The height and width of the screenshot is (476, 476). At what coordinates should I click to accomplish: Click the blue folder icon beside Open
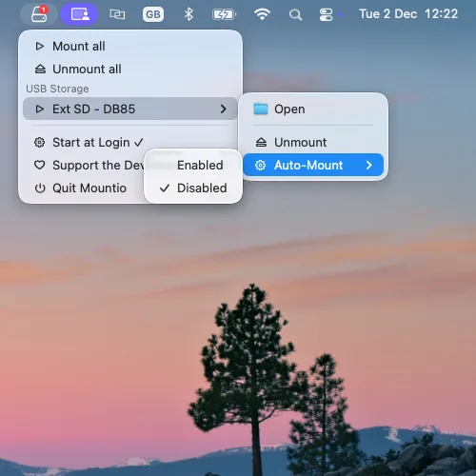coord(261,109)
